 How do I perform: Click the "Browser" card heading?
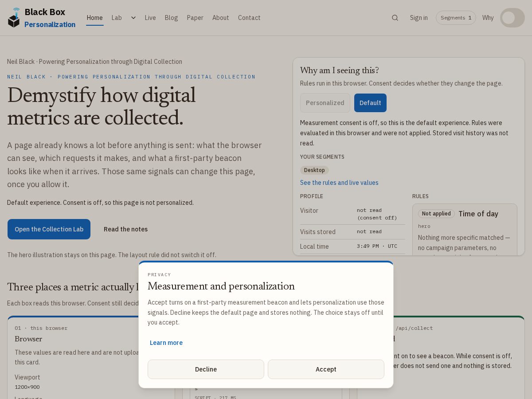[28, 339]
